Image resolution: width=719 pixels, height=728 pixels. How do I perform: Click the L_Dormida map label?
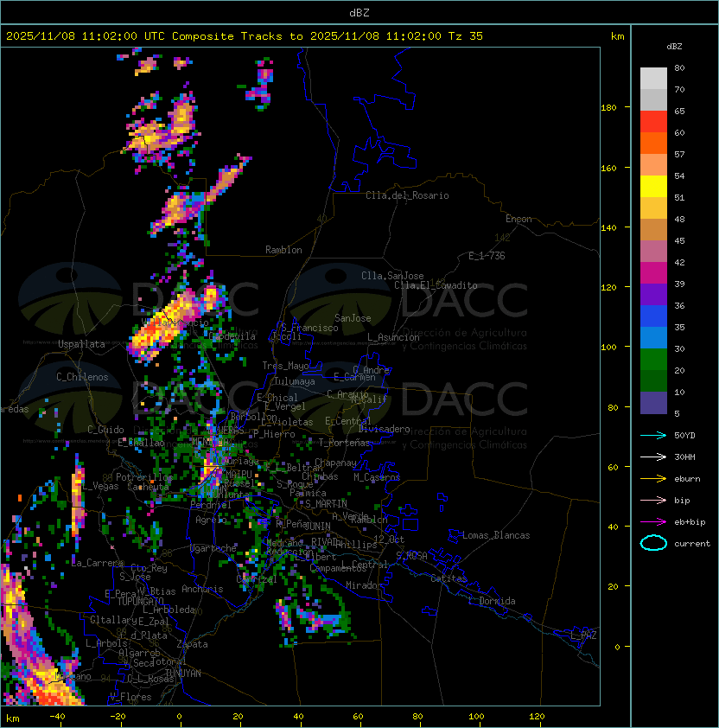(x=492, y=601)
